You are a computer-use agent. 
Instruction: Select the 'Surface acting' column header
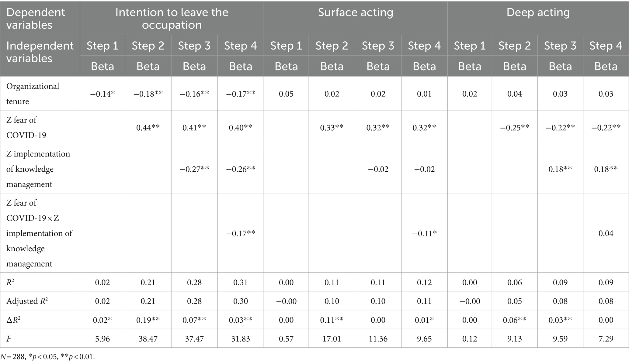[356, 12]
